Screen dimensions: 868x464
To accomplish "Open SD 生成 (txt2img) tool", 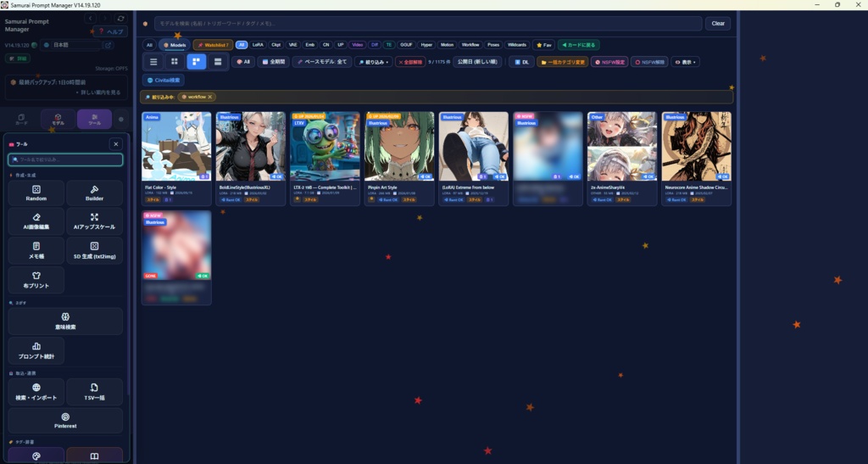I will point(94,250).
